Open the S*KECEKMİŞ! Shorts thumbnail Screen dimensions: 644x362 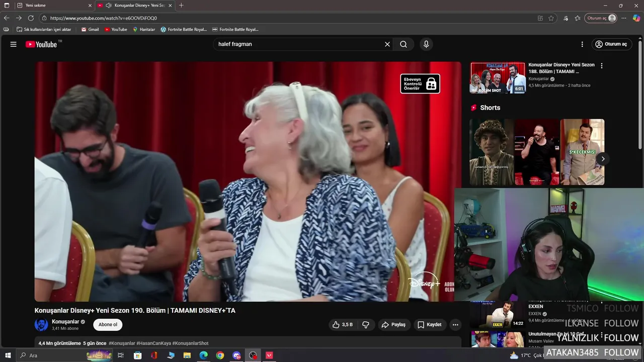pos(582,152)
